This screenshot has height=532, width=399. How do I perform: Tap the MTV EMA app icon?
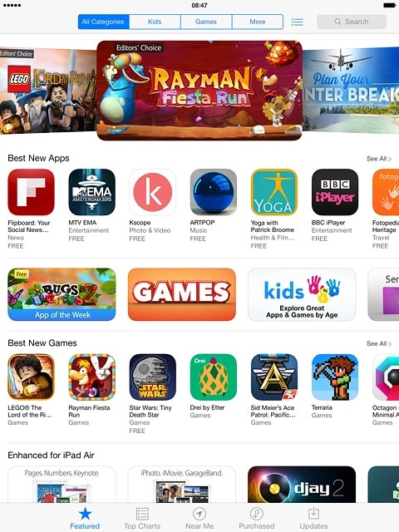click(x=91, y=192)
